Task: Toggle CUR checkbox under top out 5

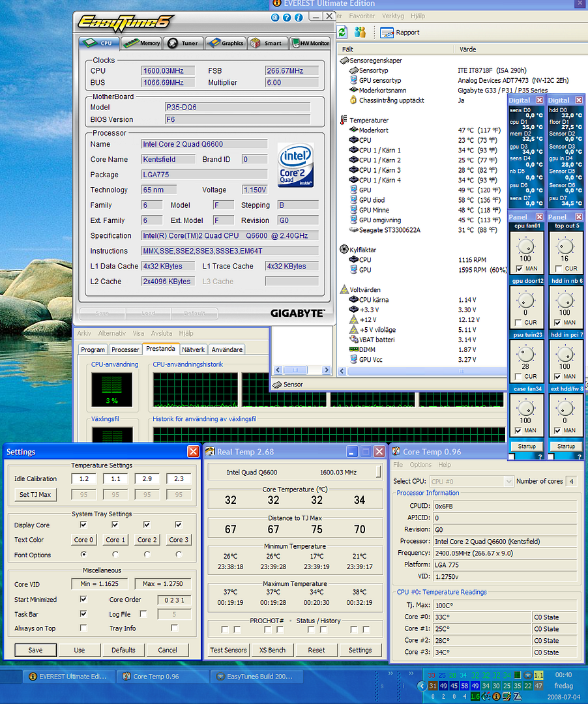Action: [559, 269]
